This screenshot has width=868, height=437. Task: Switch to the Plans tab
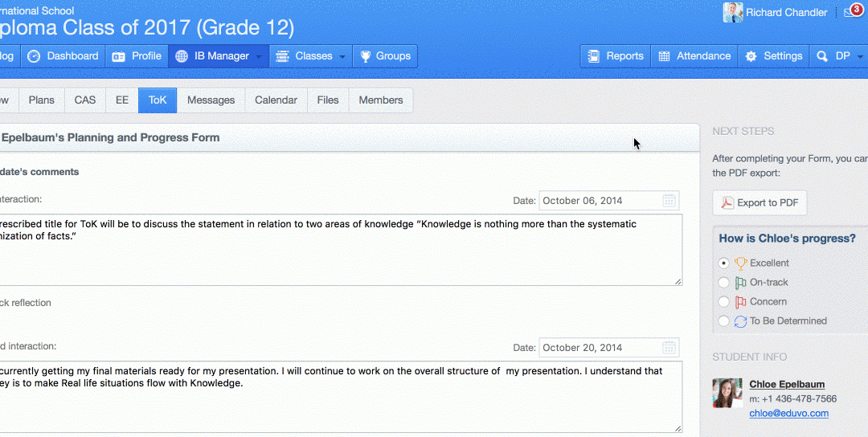(42, 100)
